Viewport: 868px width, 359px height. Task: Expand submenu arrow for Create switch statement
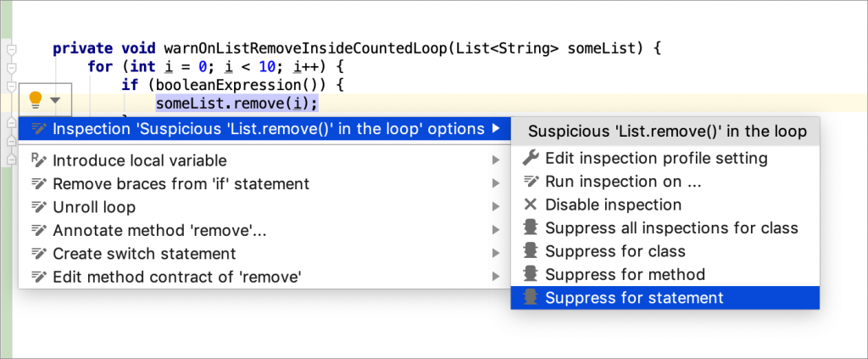coord(495,254)
